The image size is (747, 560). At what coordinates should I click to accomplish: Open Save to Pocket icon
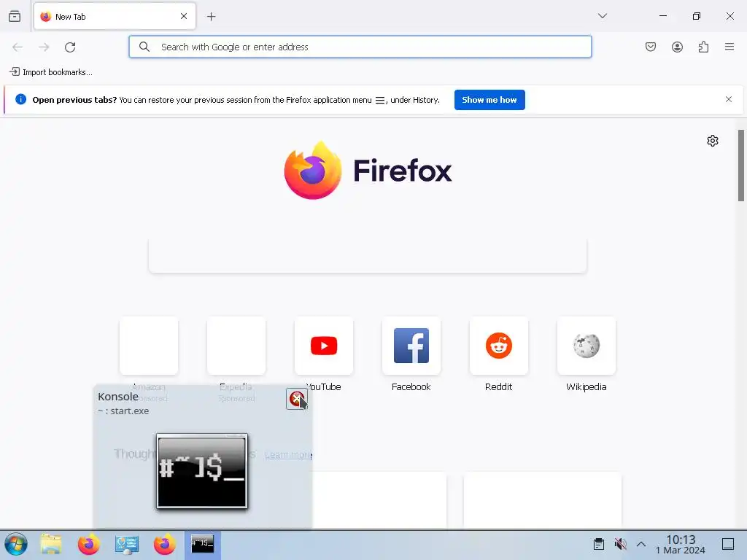pyautogui.click(x=651, y=47)
